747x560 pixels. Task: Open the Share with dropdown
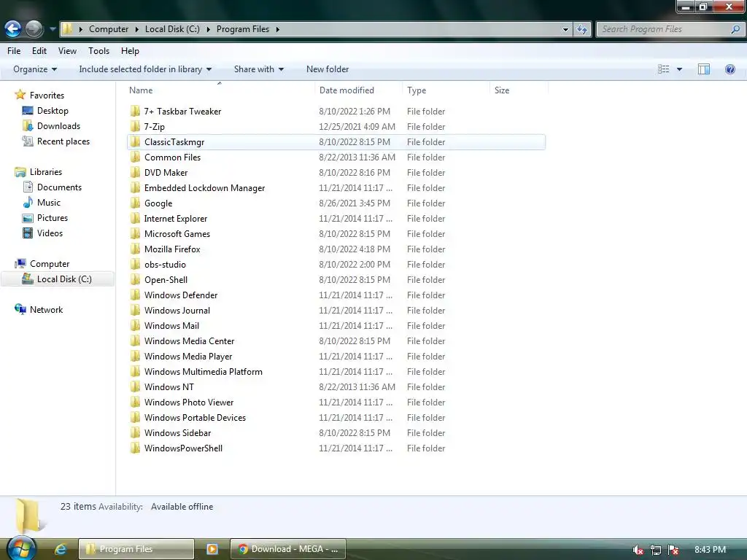pyautogui.click(x=259, y=69)
